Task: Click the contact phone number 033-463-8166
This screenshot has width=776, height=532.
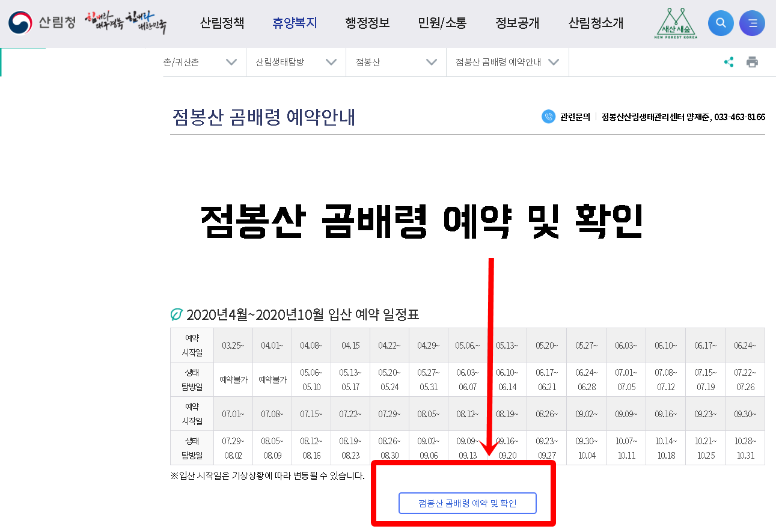Action: click(739, 117)
